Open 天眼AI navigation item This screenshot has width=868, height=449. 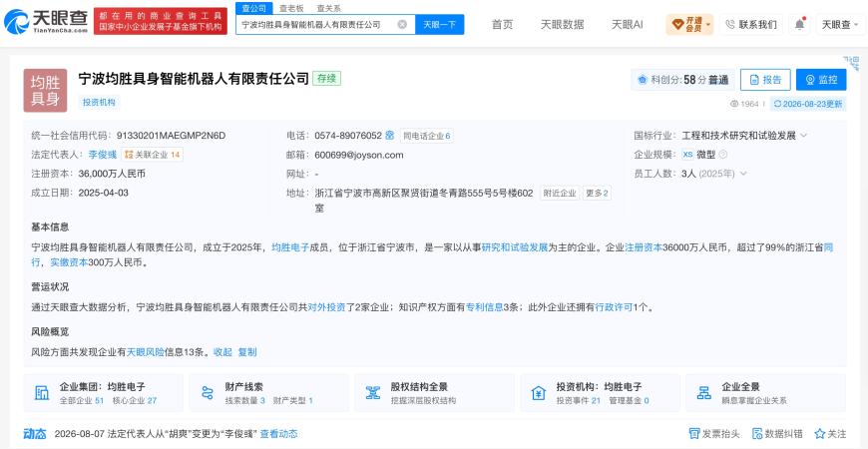click(628, 24)
